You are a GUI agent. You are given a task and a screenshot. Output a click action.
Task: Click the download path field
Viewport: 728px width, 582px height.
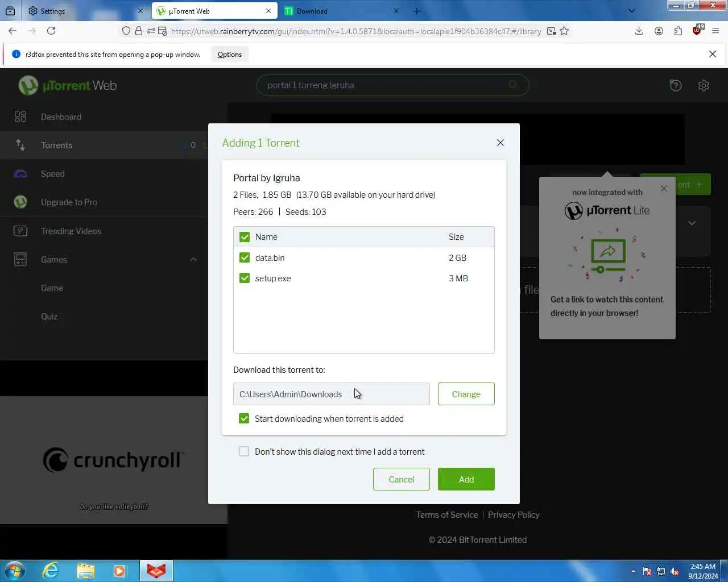tap(332, 394)
